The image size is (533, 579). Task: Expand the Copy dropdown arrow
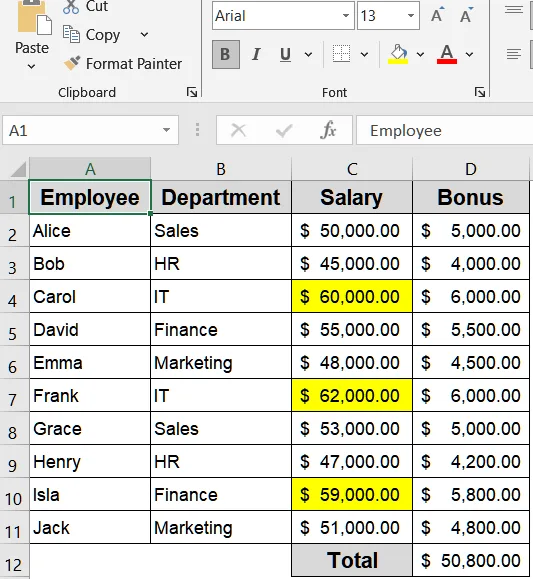[x=144, y=35]
